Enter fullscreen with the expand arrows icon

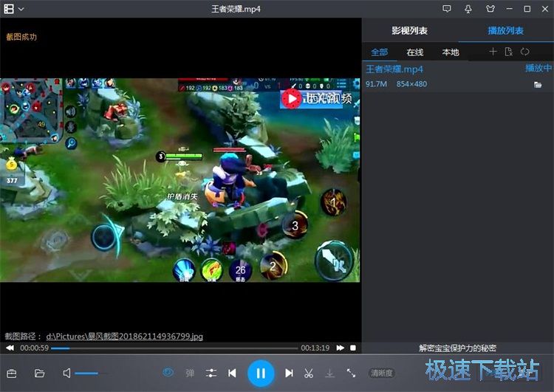351,374
